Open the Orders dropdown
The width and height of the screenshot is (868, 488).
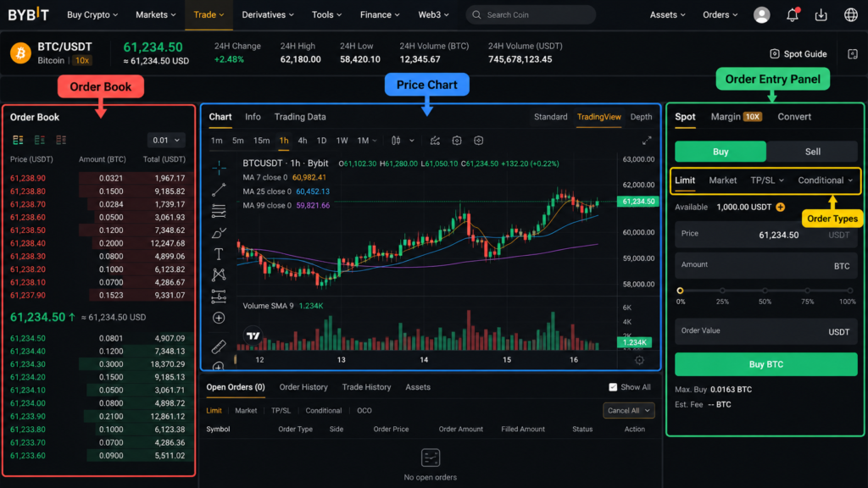click(x=721, y=15)
